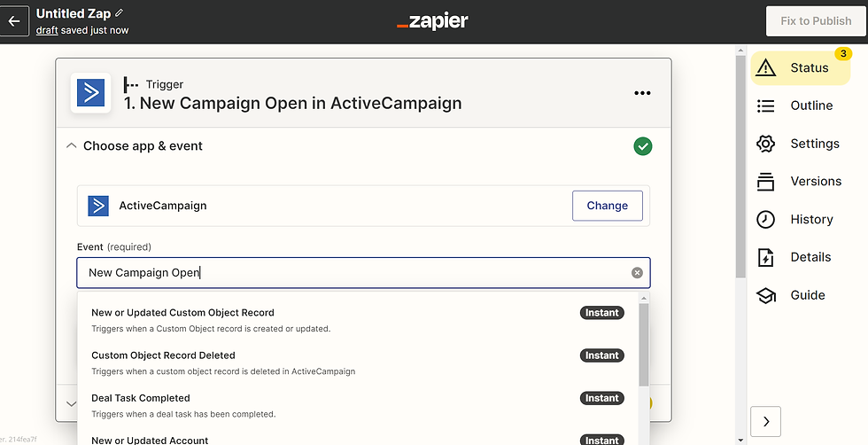Select Custom Object Record Deleted event
Screen dimensions: 868x445
coord(358,363)
